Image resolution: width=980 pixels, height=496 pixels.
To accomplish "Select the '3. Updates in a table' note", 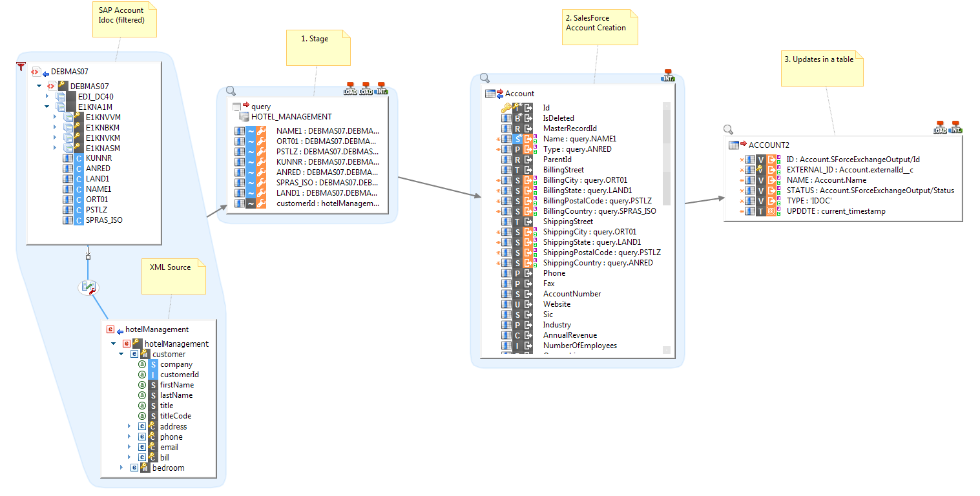I will pyautogui.click(x=822, y=68).
